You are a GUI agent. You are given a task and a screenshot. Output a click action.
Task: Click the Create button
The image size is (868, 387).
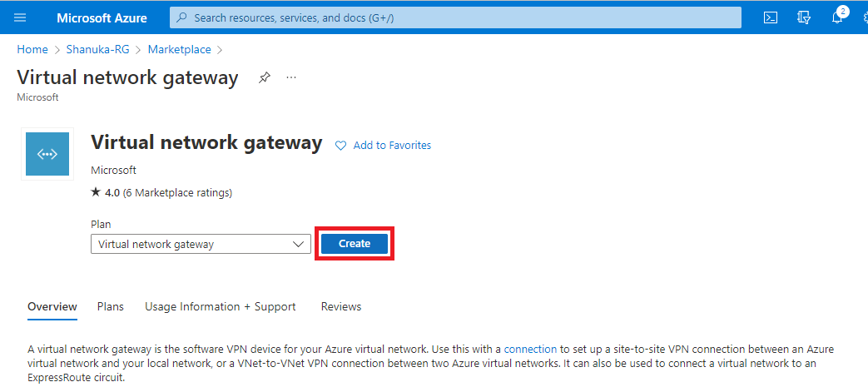point(355,244)
